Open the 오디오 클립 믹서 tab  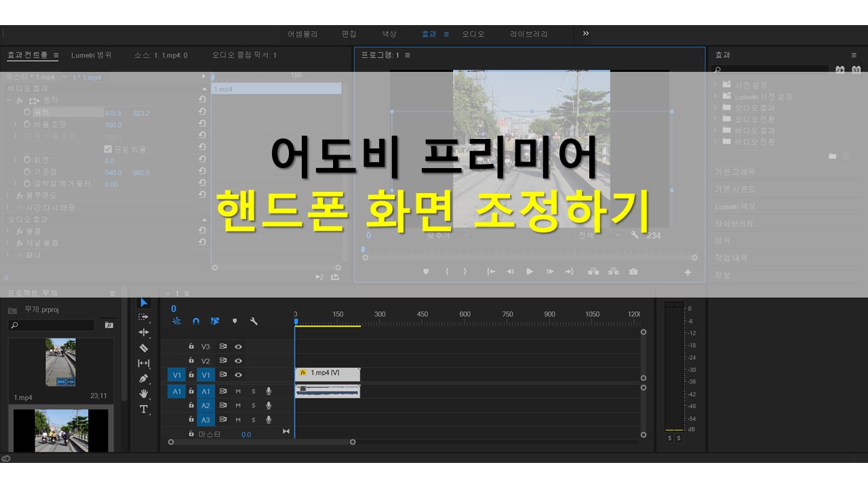(x=244, y=55)
